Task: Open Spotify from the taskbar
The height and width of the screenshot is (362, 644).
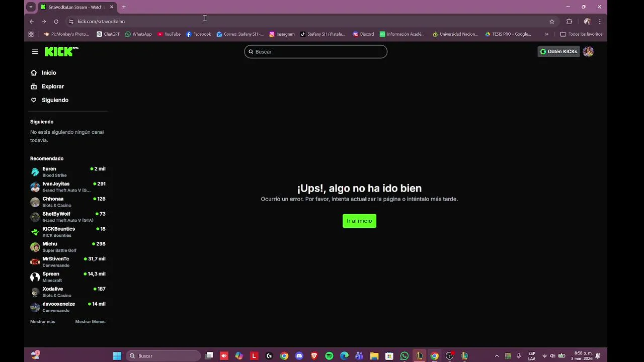Action: coord(329,356)
